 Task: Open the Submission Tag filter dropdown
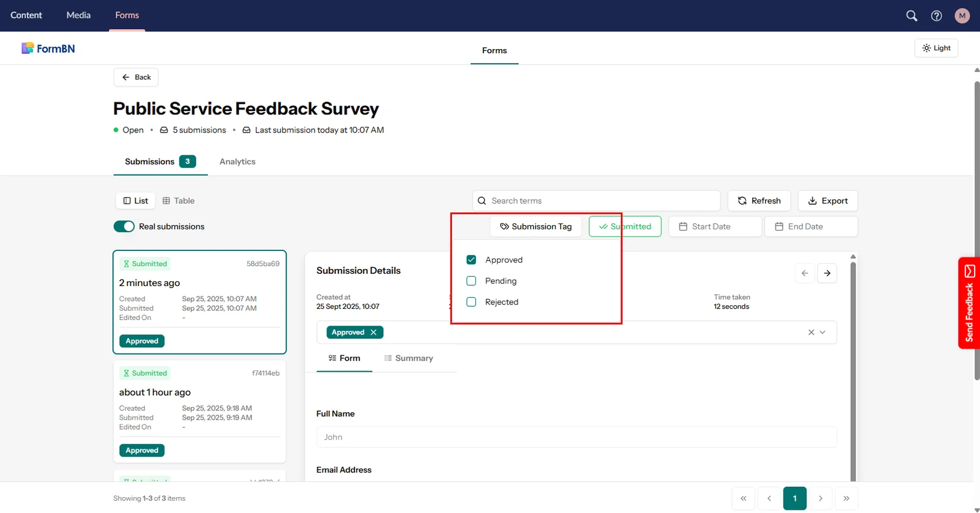tap(536, 226)
